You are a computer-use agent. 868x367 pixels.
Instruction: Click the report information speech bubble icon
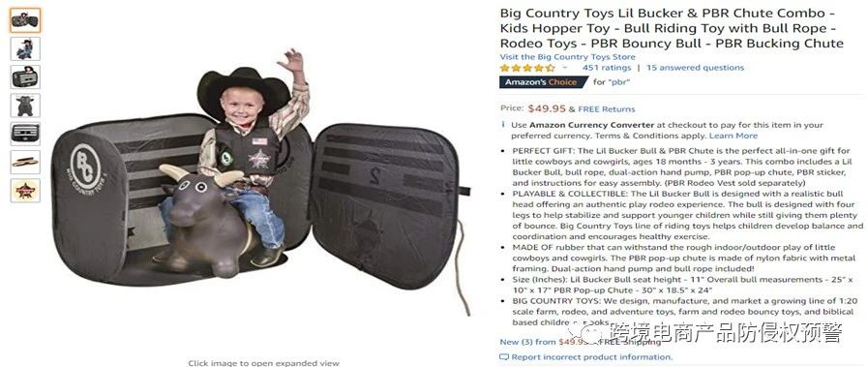point(504,357)
